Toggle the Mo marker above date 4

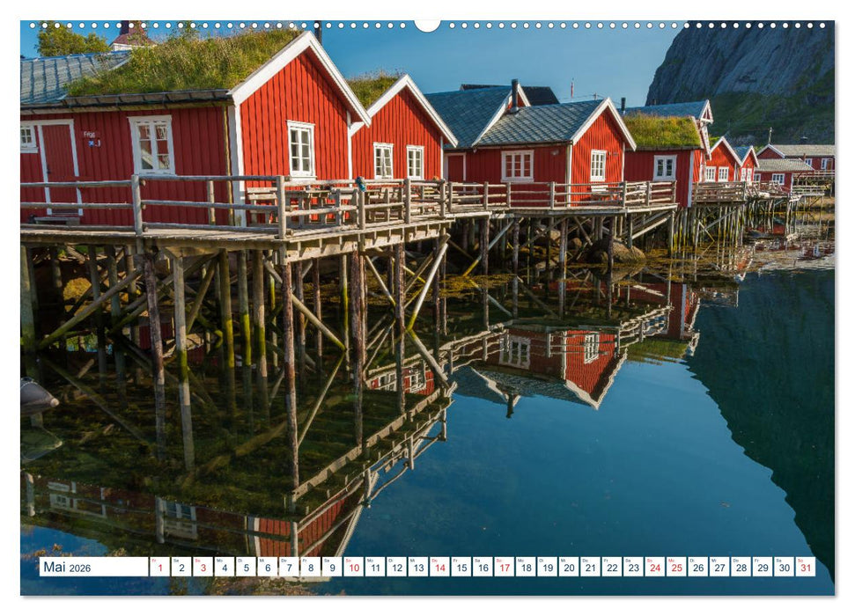(220, 561)
